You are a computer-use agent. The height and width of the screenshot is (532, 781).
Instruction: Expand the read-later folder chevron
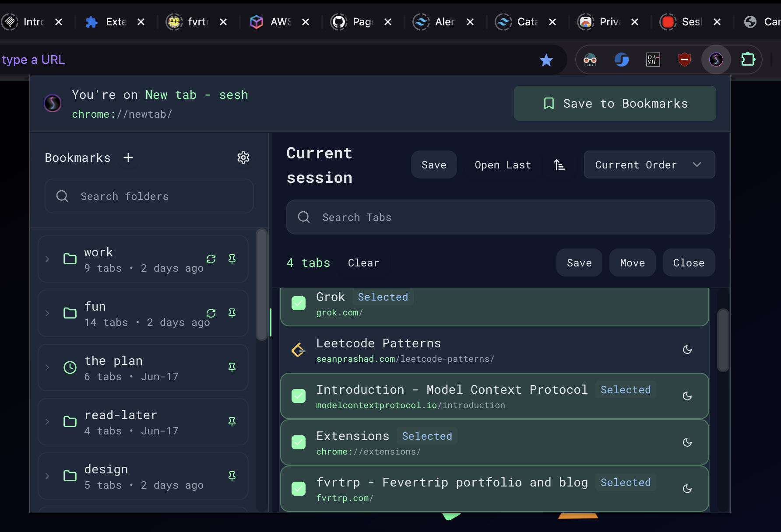(47, 422)
